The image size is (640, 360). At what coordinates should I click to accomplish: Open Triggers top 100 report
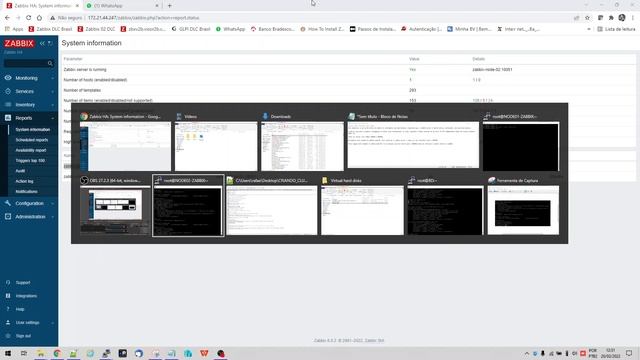point(30,161)
